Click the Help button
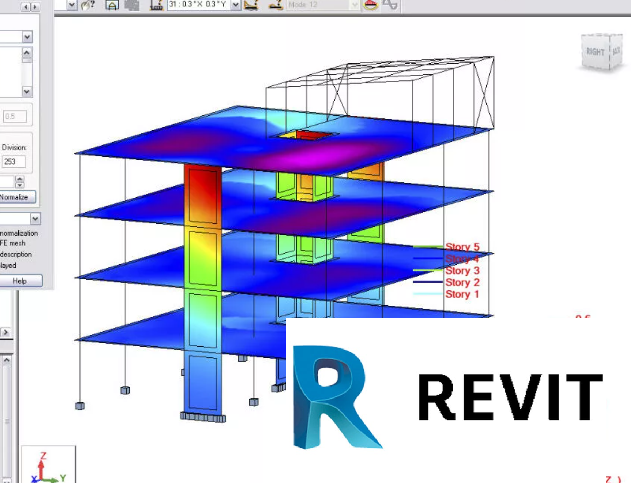This screenshot has height=483, width=631. [x=20, y=281]
